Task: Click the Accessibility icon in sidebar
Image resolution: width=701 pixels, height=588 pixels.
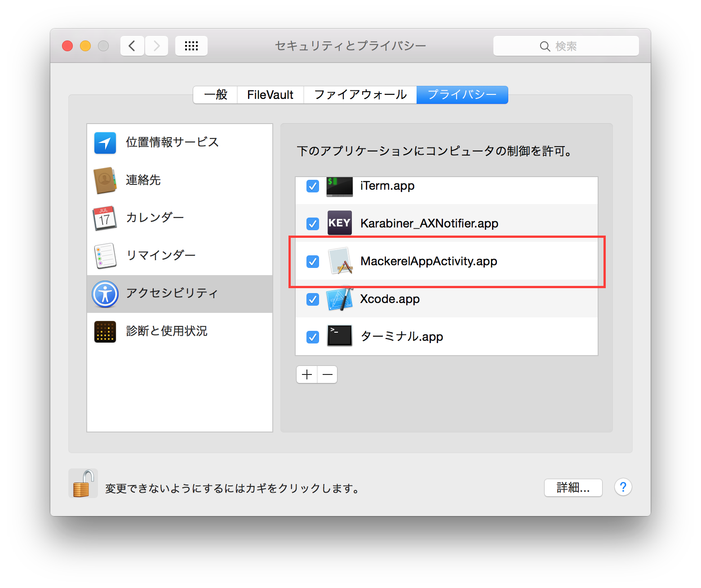Action: [x=105, y=294]
